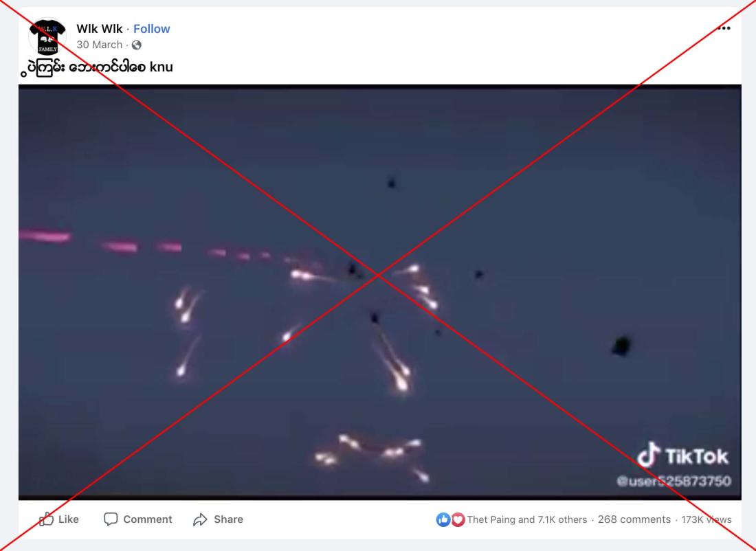Click the speech bubble Comment icon

111,519
